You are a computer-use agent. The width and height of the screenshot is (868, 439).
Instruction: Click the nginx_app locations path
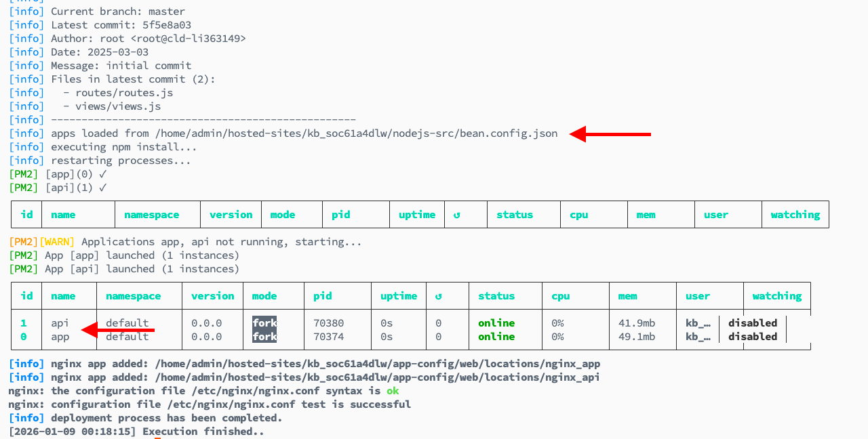(377, 364)
